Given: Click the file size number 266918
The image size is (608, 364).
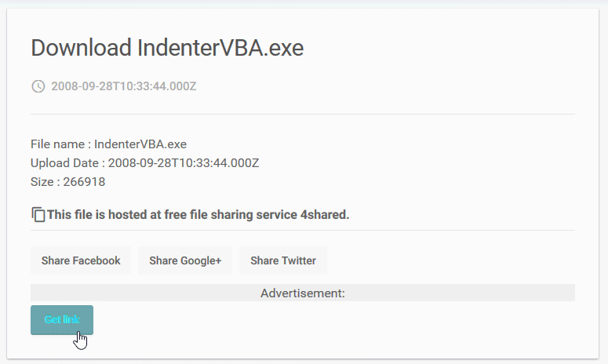Looking at the screenshot, I should coord(84,182).
